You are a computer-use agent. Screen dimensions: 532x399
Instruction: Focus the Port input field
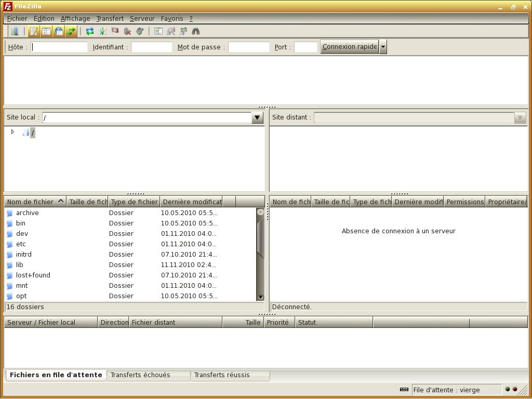(305, 47)
